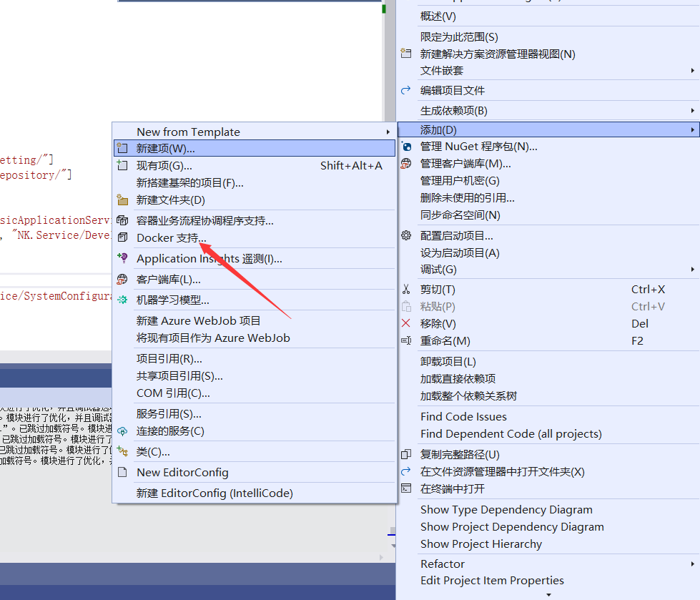
Task: Select 现有项(G)... menu entry
Action: pyautogui.click(x=164, y=166)
